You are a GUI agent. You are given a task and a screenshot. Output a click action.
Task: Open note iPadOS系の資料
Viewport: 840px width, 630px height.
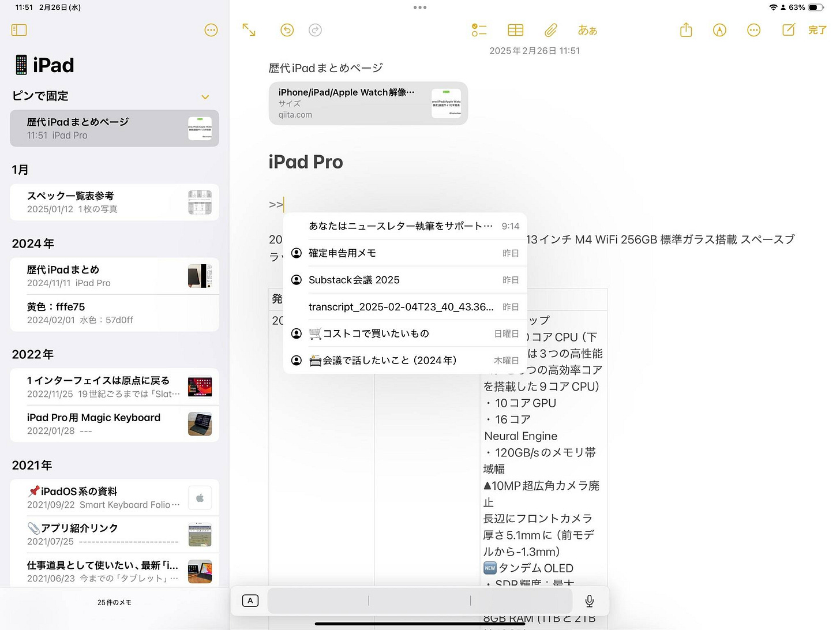[114, 497]
